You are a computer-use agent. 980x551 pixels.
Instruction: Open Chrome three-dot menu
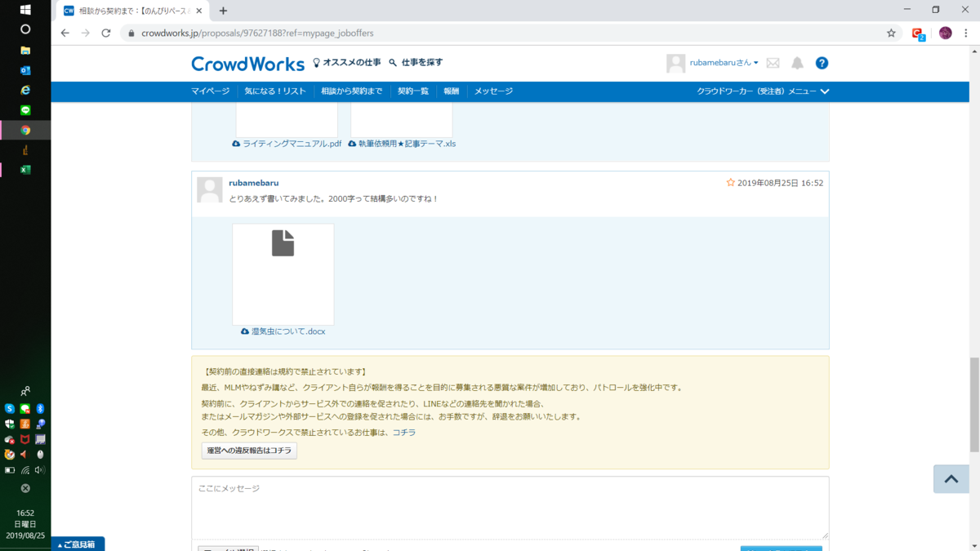point(966,33)
